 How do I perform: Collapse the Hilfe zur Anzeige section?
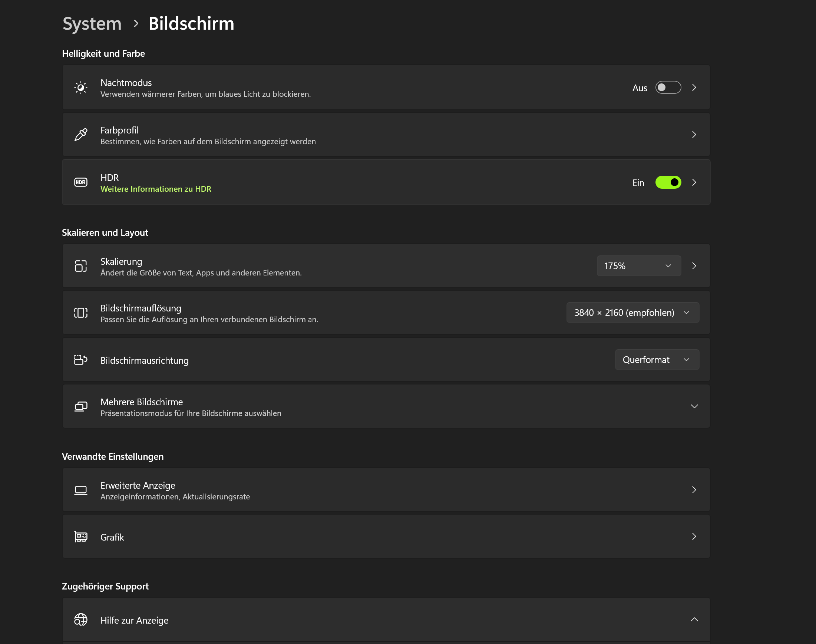tap(694, 620)
